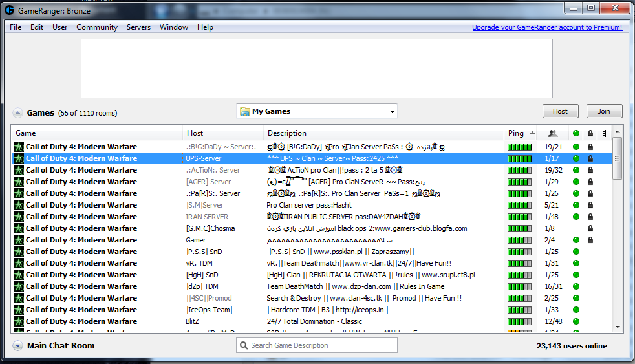The width and height of the screenshot is (635, 364).
Task: Sort by Game column header
Action: [97, 133]
